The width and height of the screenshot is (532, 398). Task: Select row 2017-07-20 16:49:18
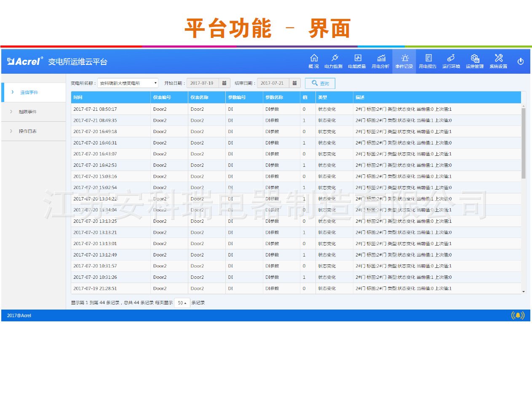[x=296, y=131]
